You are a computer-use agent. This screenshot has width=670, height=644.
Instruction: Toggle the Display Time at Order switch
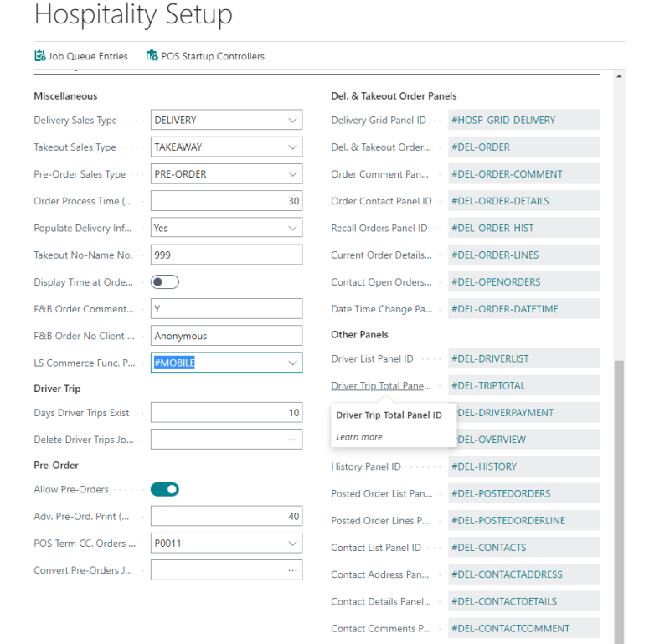[x=164, y=282]
